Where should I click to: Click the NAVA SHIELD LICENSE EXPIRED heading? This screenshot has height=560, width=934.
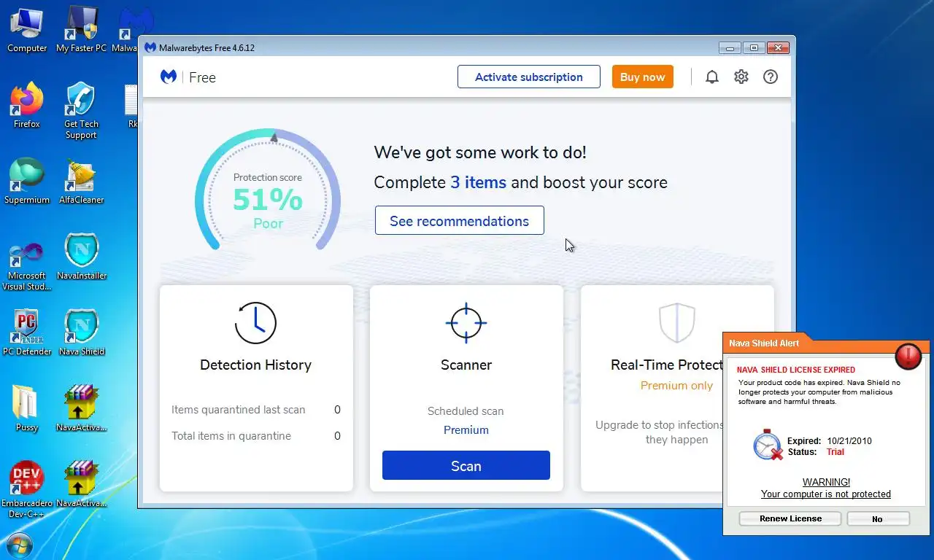tap(796, 370)
